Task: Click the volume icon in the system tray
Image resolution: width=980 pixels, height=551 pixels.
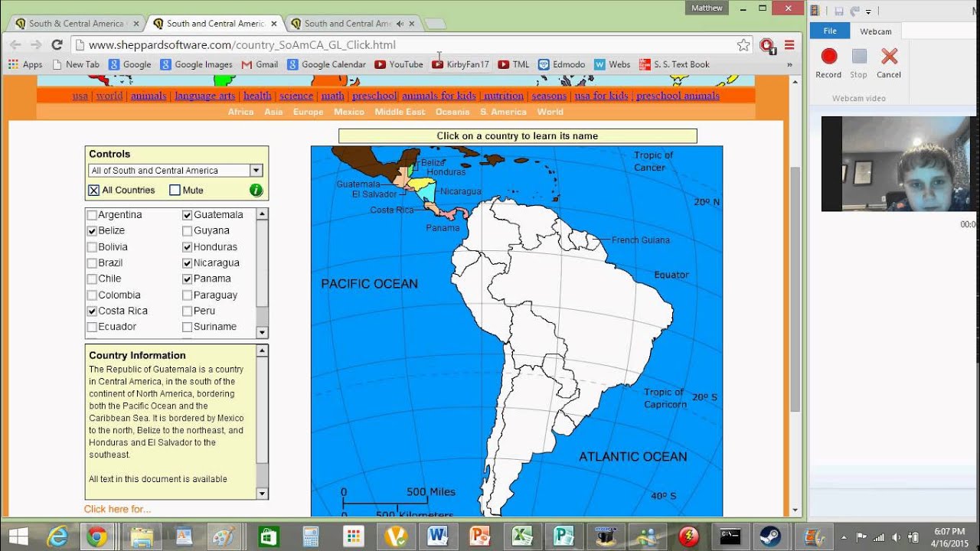Action: (x=896, y=537)
